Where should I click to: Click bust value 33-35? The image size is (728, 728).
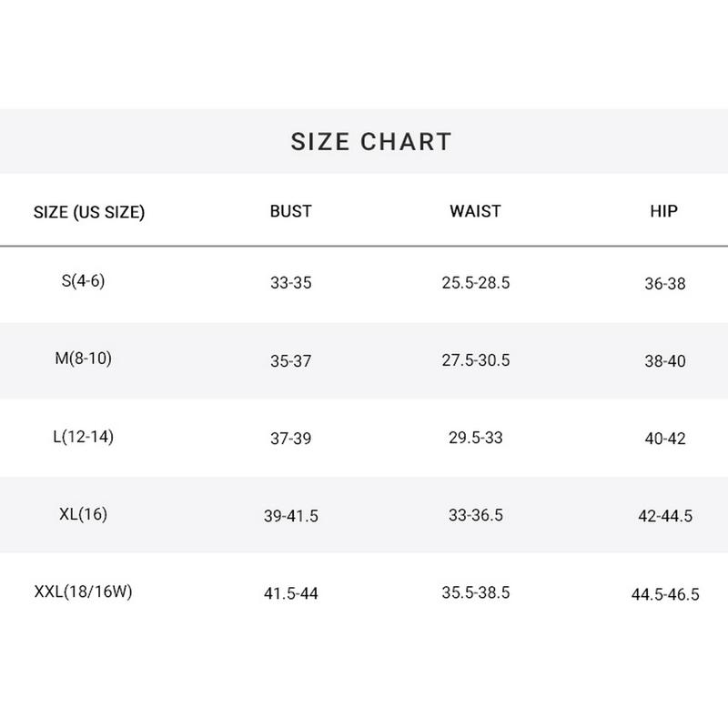coord(290,283)
